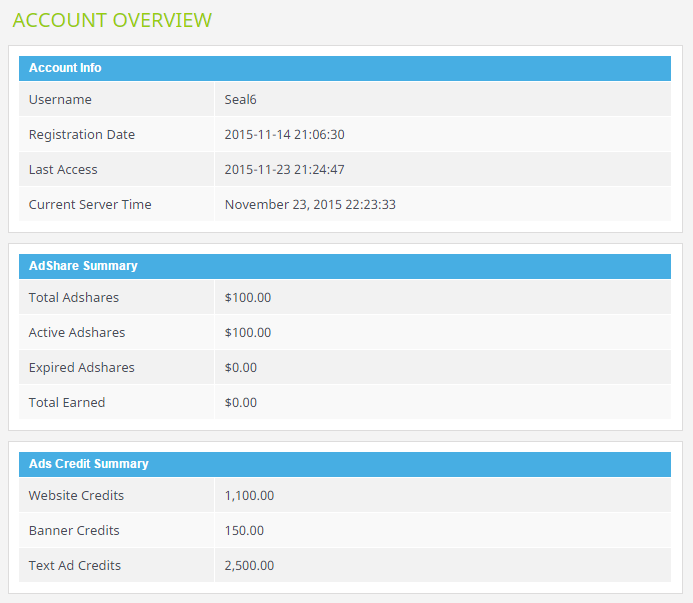
Task: Click the AdShare Summary section header
Action: (83, 266)
